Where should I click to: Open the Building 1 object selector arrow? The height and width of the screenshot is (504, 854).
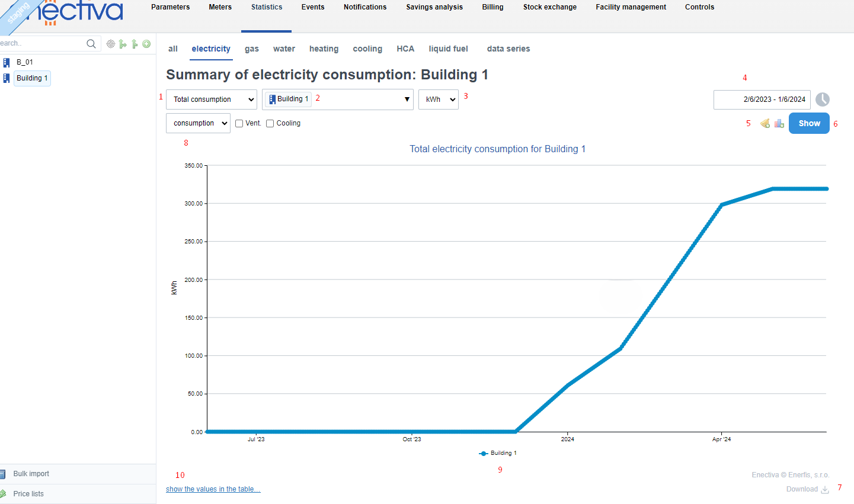(407, 99)
